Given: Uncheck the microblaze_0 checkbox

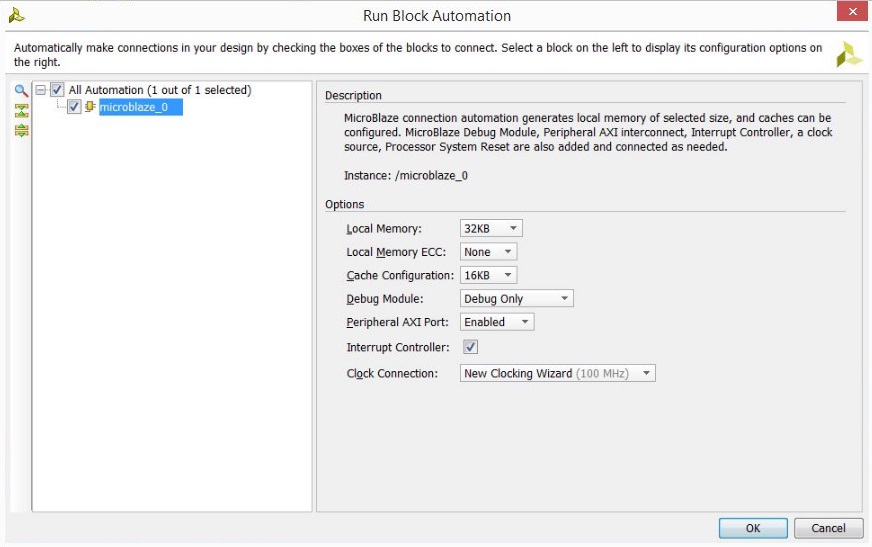Looking at the screenshot, I should 74,107.
